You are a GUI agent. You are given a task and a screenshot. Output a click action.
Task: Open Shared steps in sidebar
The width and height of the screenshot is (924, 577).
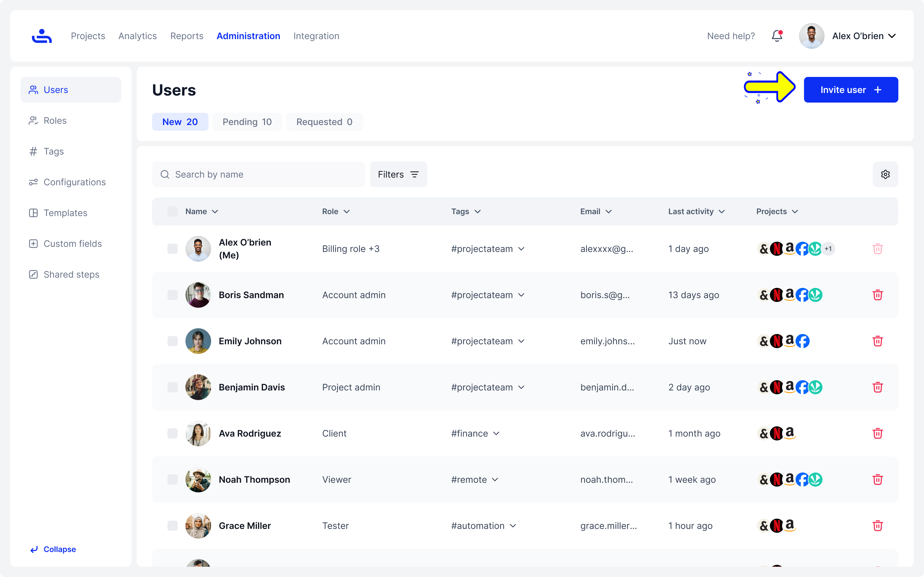click(x=71, y=274)
